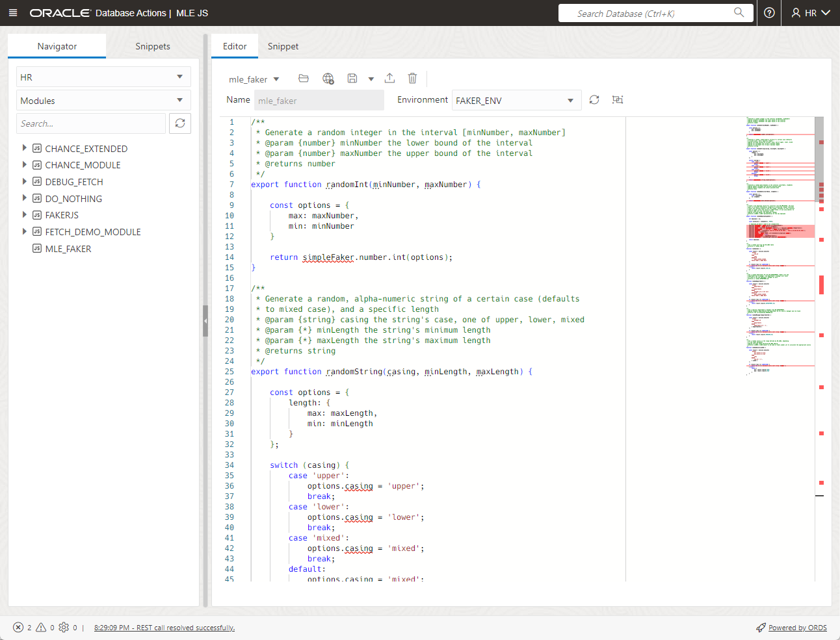Click the processes gear icon in status bar

click(64, 627)
